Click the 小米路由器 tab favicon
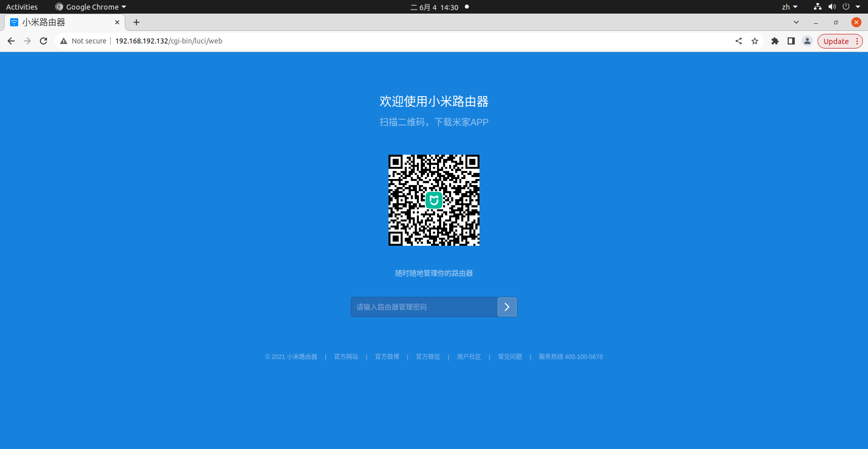868x449 pixels. coord(14,22)
